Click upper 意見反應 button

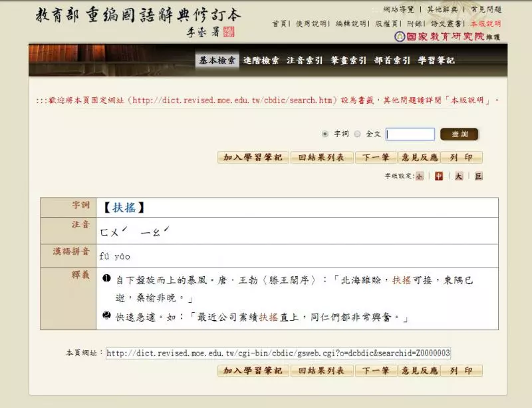420,157
